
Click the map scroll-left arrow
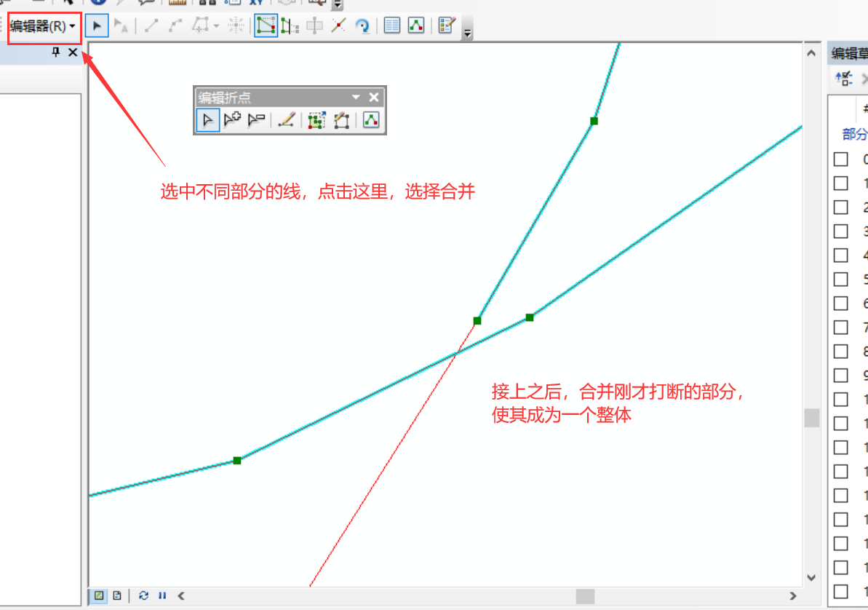point(181,596)
